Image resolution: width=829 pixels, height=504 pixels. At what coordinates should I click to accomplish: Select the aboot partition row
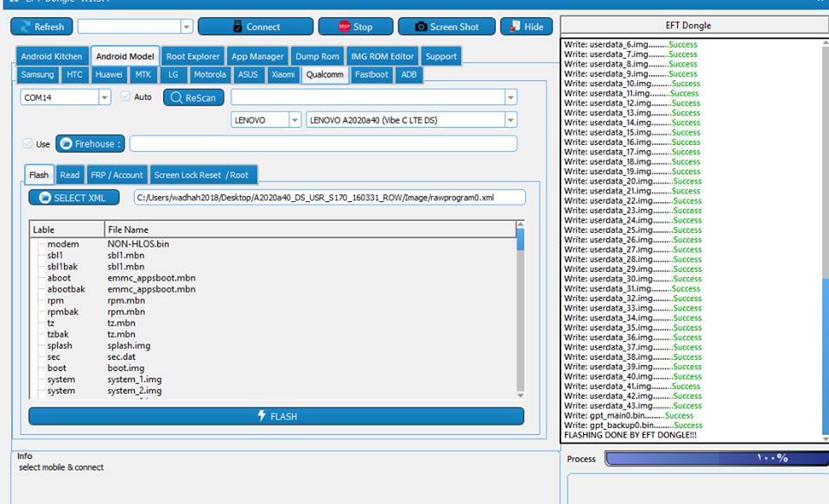point(273,277)
